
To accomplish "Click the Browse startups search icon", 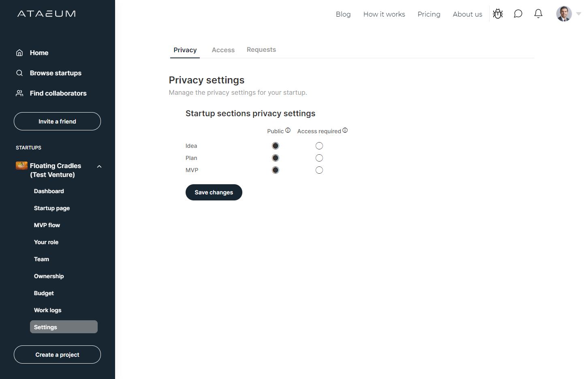I will click(x=19, y=73).
